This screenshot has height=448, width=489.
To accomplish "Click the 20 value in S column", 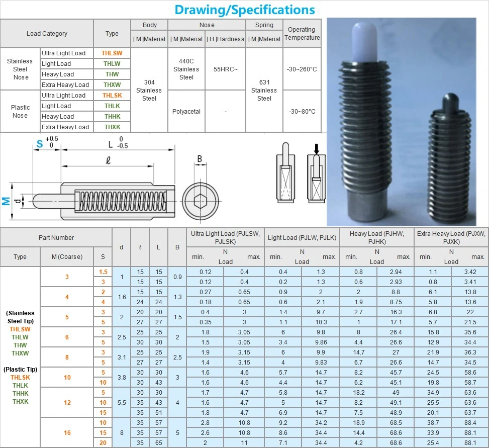I will point(103,442).
